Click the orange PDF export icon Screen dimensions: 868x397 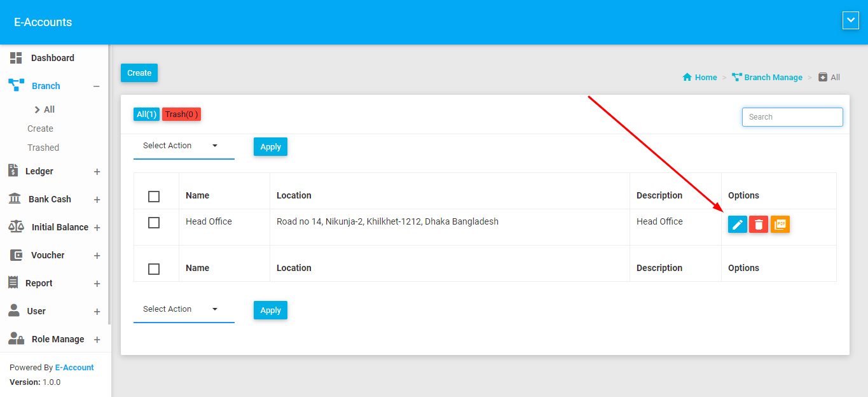pos(780,224)
